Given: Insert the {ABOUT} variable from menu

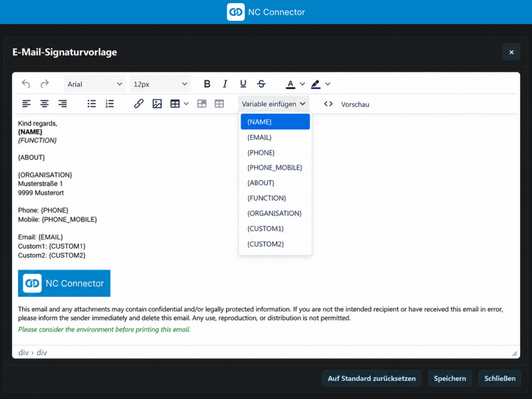Looking at the screenshot, I should (x=275, y=183).
